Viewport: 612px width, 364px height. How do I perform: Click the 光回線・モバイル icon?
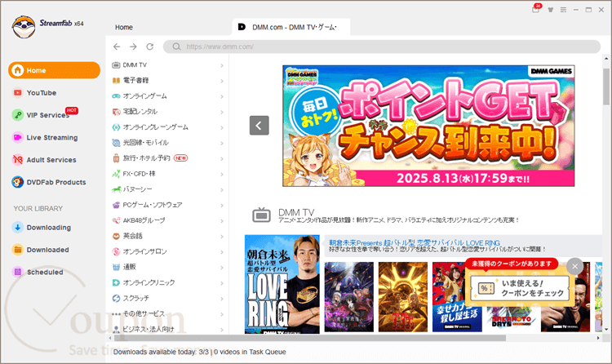[116, 143]
